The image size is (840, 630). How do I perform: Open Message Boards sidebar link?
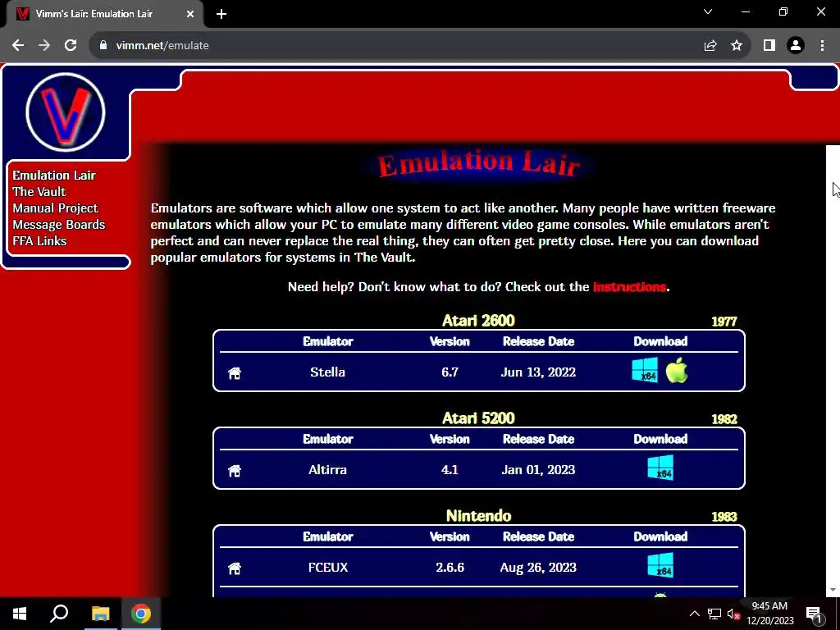pyautogui.click(x=59, y=225)
